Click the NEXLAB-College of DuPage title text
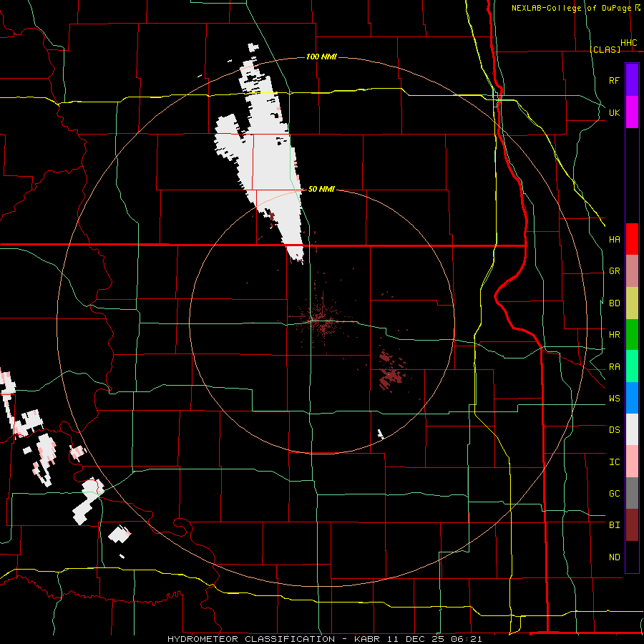This screenshot has width=644, height=644. coord(571,8)
